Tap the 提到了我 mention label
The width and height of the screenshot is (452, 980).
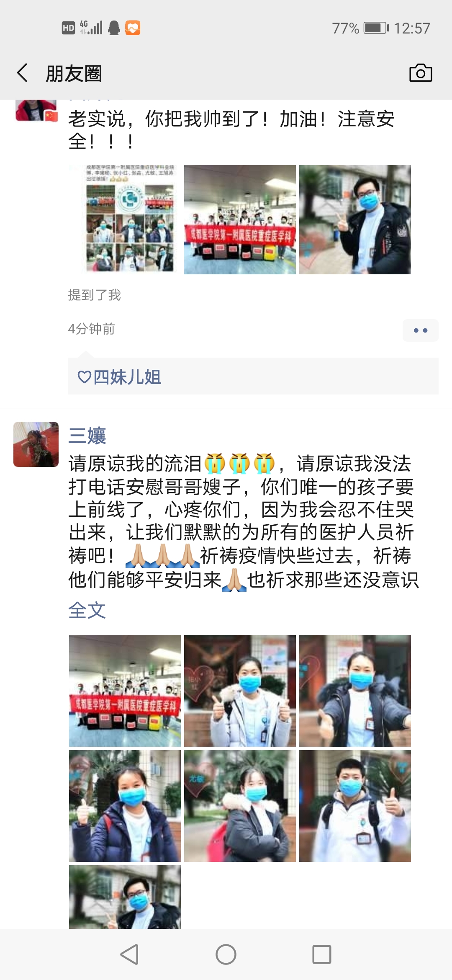(94, 295)
